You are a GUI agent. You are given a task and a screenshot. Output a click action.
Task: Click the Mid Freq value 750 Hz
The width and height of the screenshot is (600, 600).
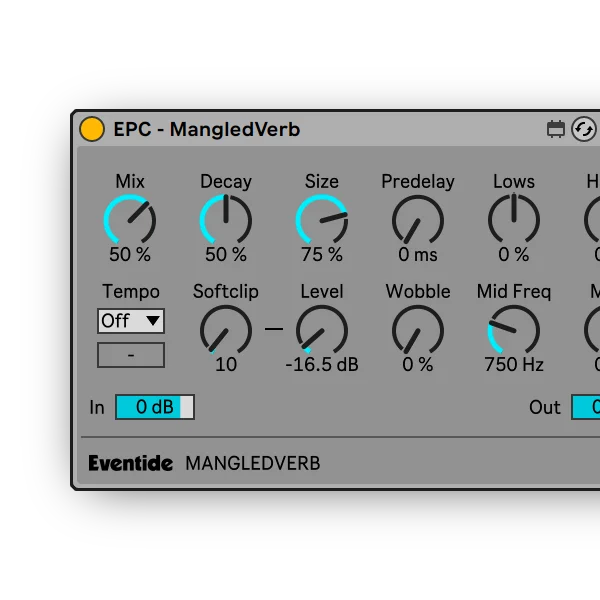(x=514, y=364)
